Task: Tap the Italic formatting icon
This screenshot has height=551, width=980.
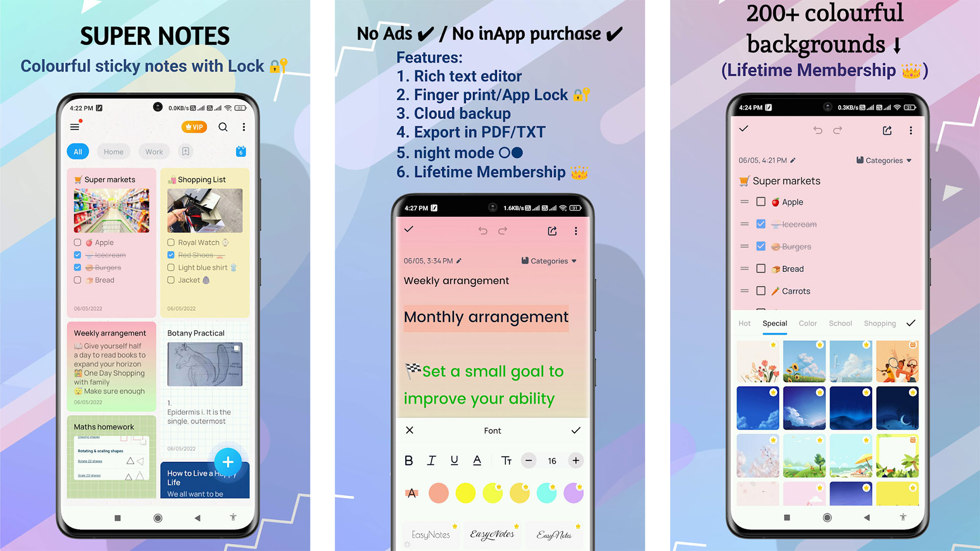Action: 431,461
